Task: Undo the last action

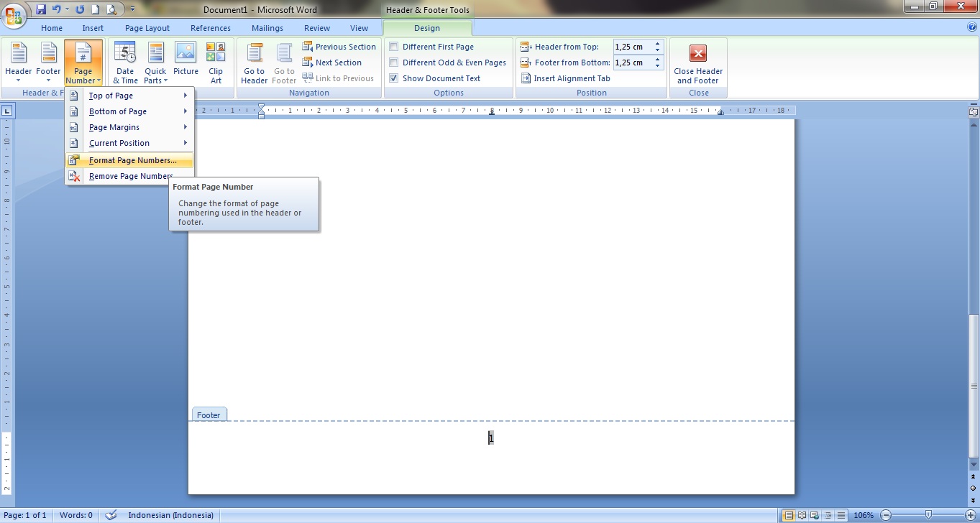Action: (57, 9)
